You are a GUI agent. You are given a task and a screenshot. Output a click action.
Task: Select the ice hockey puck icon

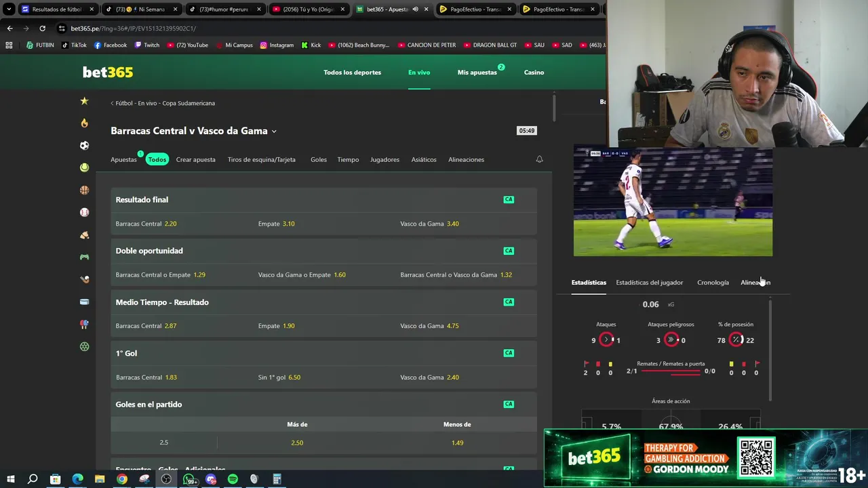[x=84, y=302]
